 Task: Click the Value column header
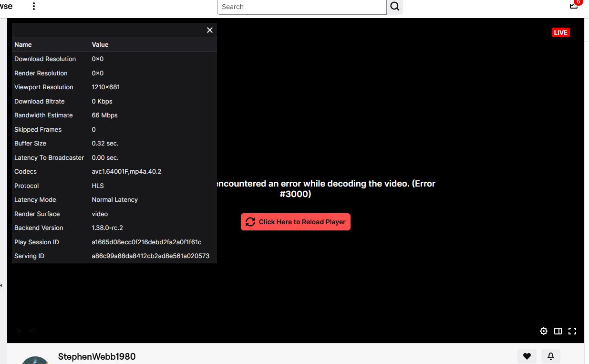click(100, 44)
